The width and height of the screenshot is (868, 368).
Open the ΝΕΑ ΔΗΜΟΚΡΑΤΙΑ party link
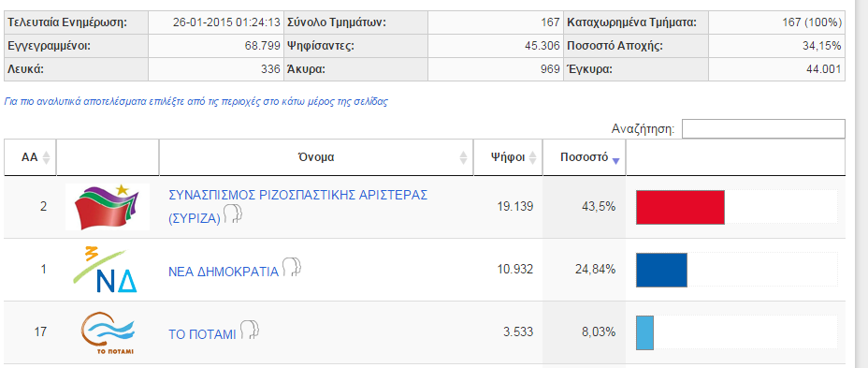pos(224,272)
